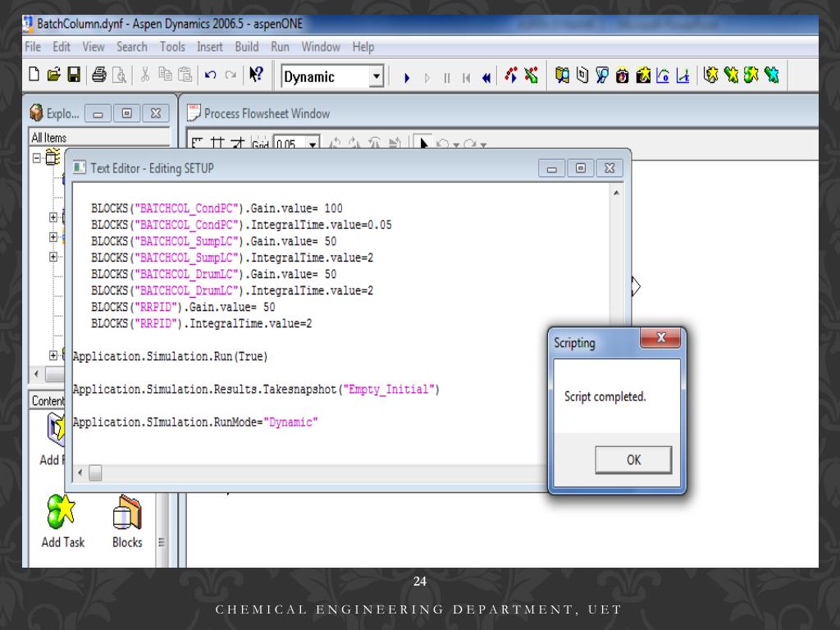Viewport: 840px width, 630px height.
Task: Open the Run menu
Action: [x=281, y=47]
